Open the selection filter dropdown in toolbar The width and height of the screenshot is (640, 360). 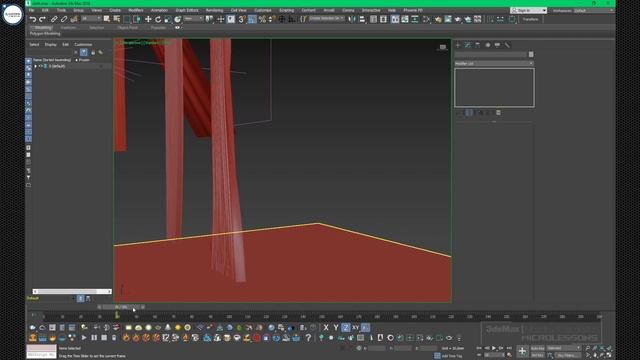click(91, 19)
